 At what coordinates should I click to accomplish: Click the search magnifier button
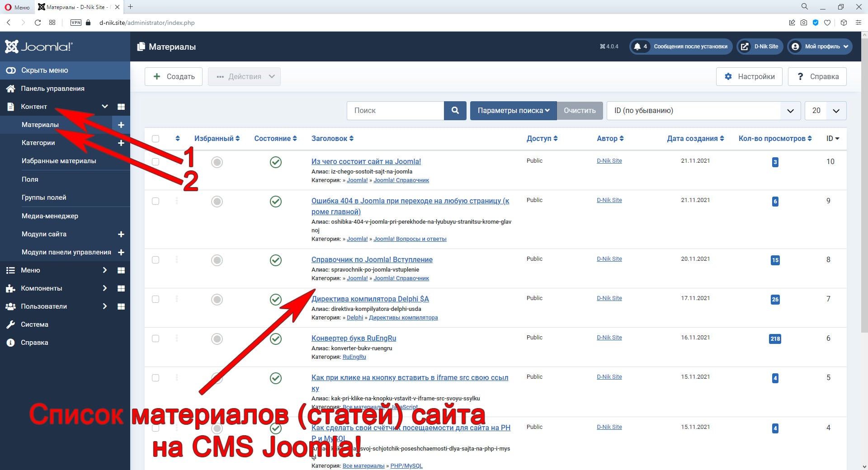[455, 110]
